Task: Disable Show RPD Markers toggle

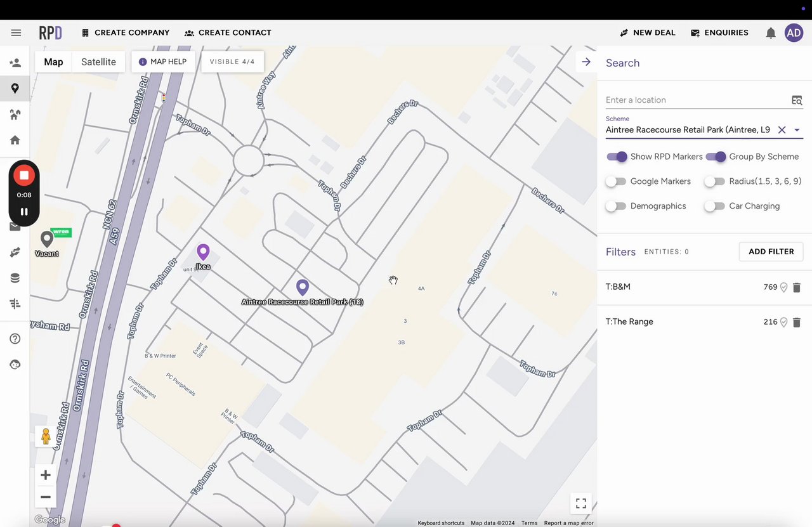Action: click(617, 157)
